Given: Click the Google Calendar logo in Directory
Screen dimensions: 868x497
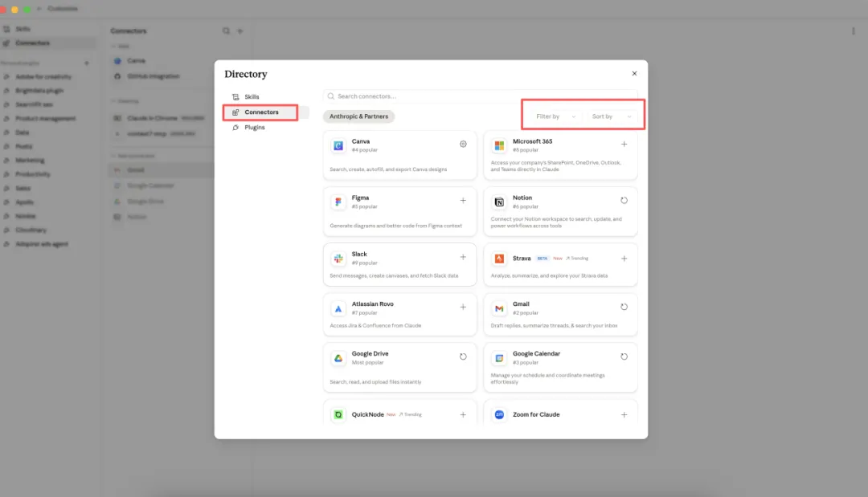Looking at the screenshot, I should tap(499, 358).
